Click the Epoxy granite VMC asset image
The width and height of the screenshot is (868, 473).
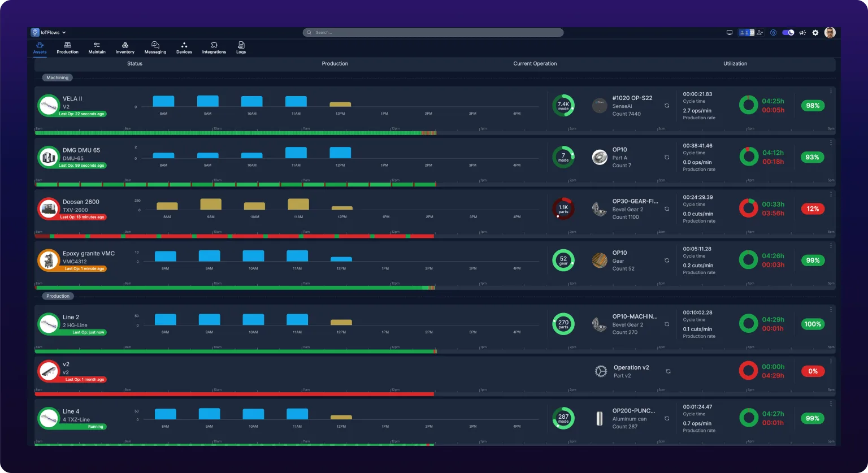click(x=49, y=261)
